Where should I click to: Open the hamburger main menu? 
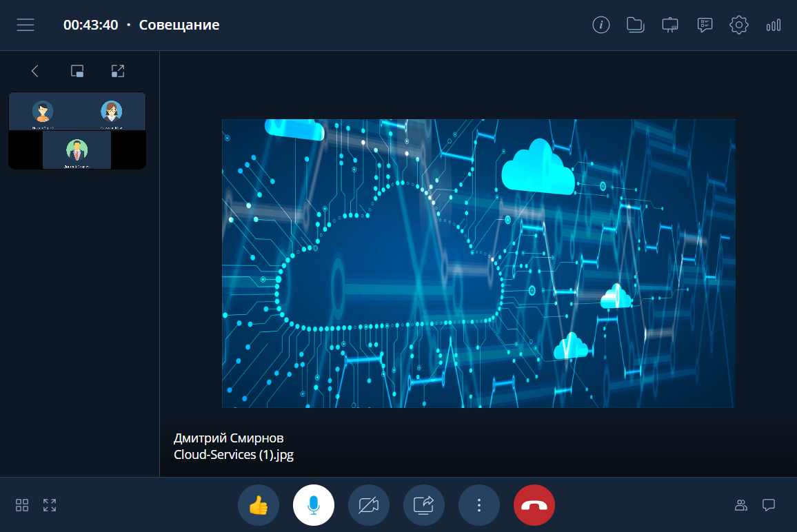26,25
